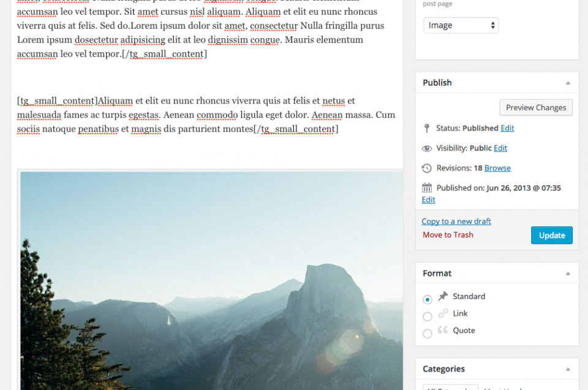Click the 'Standard' format label
This screenshot has width=588, height=390.
click(469, 297)
